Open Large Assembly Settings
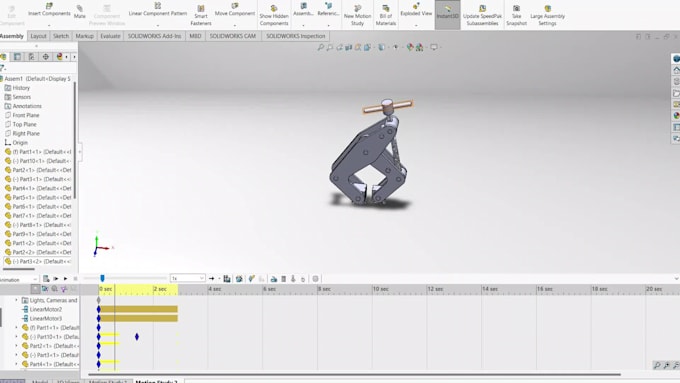 coord(547,16)
